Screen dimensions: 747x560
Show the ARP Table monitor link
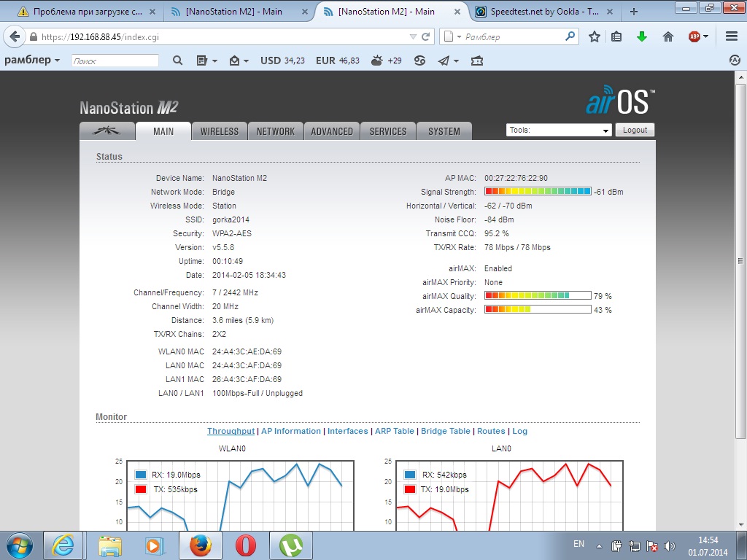pos(394,431)
